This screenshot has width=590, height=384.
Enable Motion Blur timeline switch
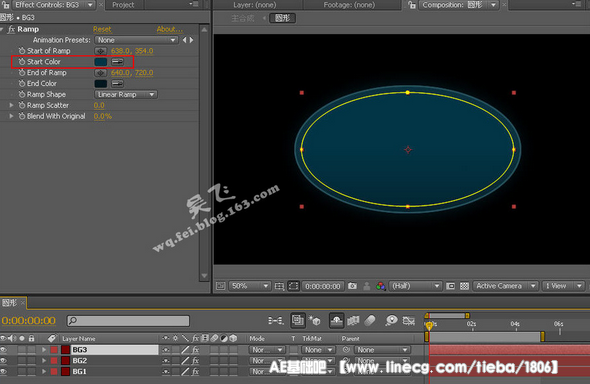[x=370, y=320]
